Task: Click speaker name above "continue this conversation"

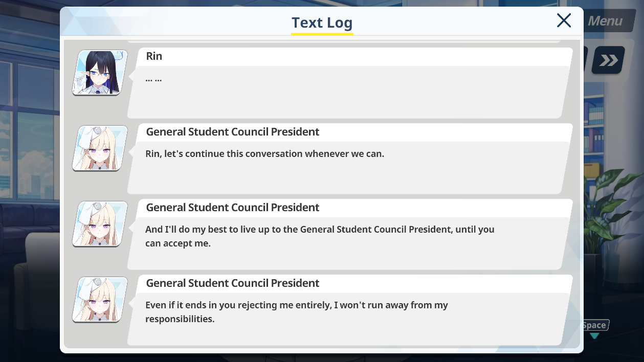Action: 233,132
